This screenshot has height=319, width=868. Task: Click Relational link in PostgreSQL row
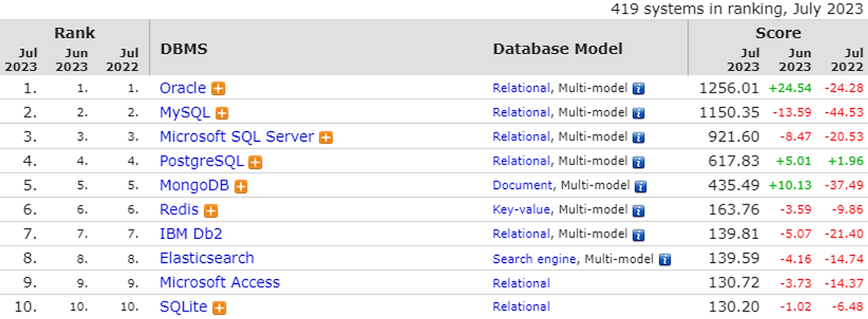point(521,162)
